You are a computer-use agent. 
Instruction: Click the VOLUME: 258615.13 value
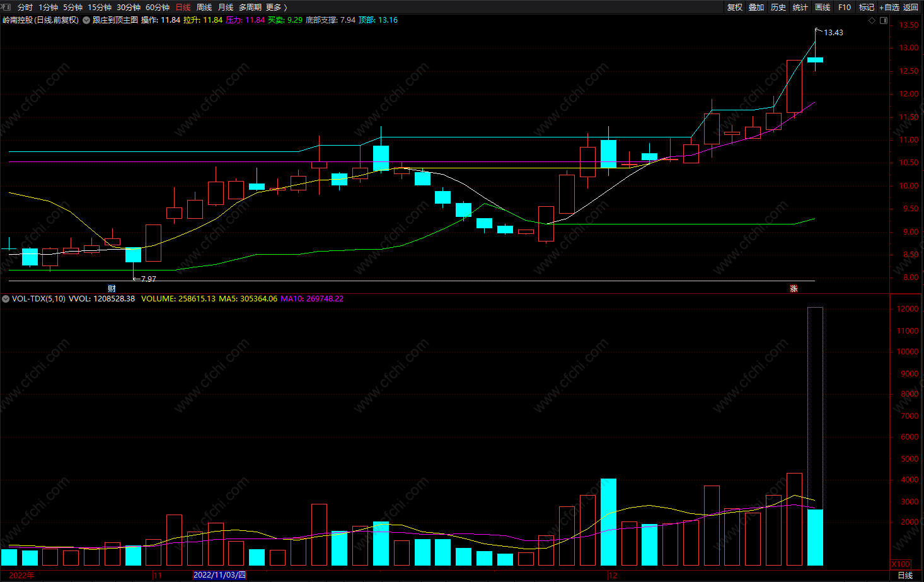tap(178, 299)
